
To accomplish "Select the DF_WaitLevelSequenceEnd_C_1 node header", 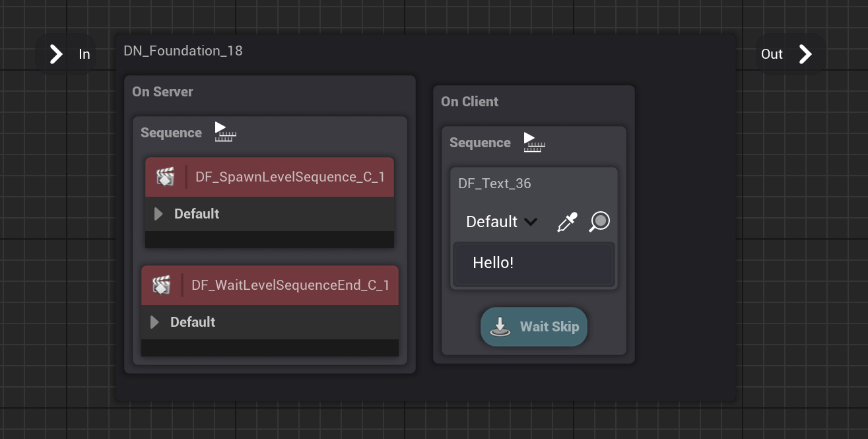I will click(290, 285).
